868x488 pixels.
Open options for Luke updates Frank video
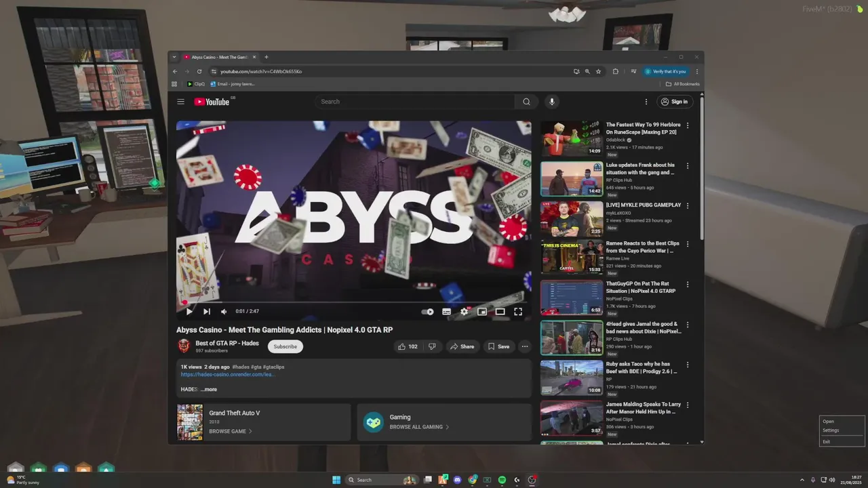point(688,165)
